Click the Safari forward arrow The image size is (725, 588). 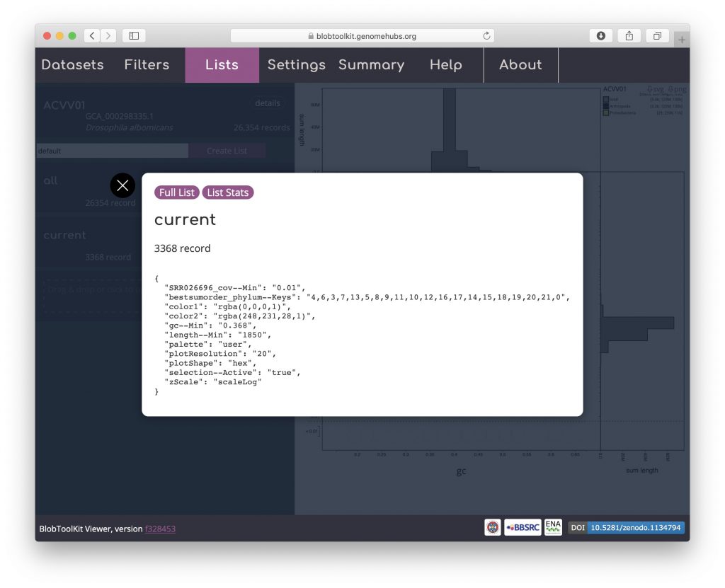point(108,35)
